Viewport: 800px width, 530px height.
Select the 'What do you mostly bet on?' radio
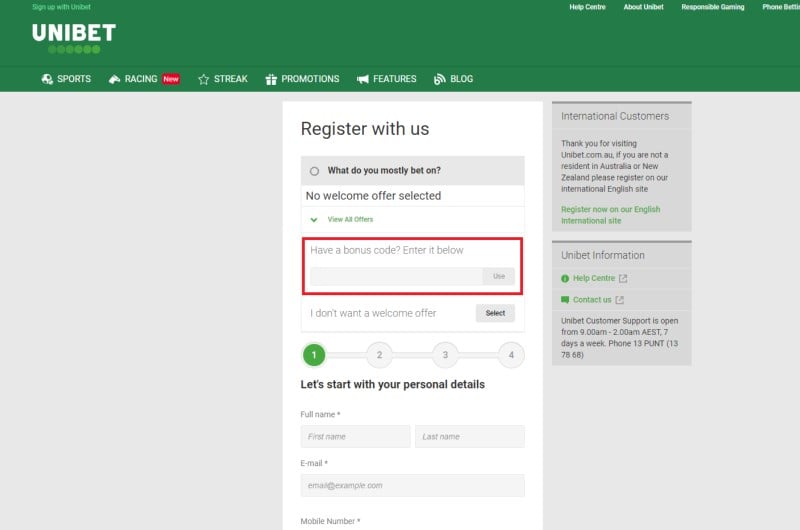pos(314,171)
